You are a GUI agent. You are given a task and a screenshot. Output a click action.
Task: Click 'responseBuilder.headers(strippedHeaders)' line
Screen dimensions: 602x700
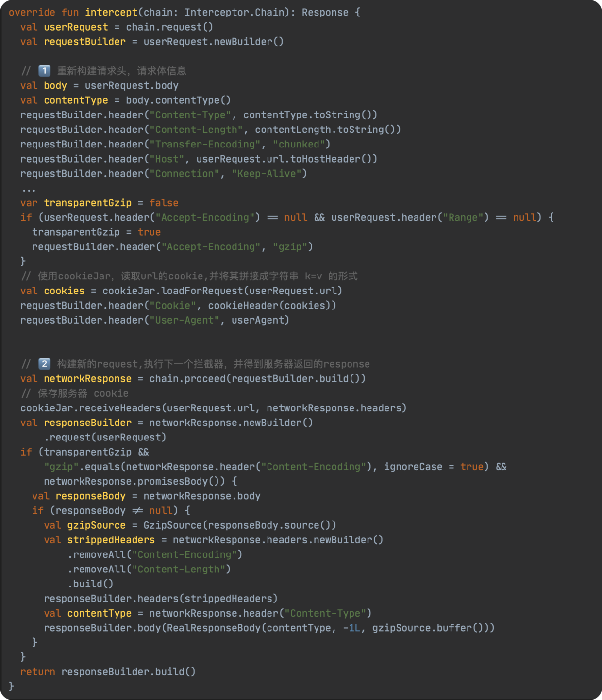[x=161, y=599]
